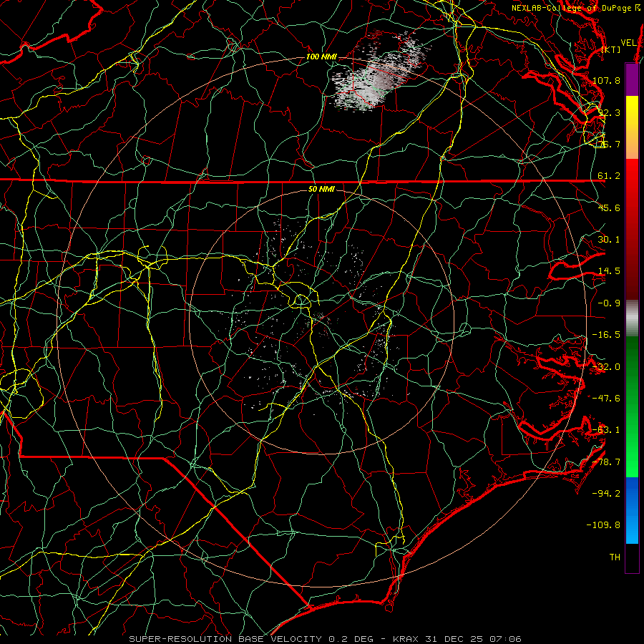Select the -47.6 legend value

[x=606, y=399]
